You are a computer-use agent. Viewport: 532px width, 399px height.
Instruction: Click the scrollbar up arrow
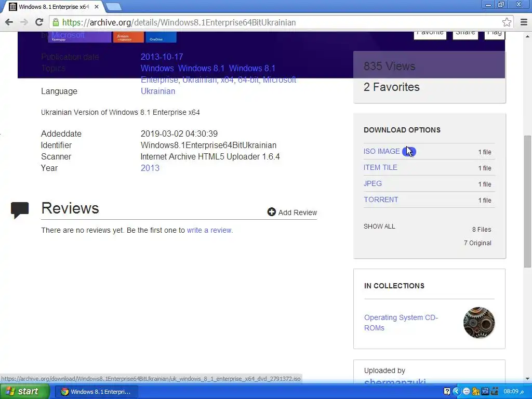527,36
